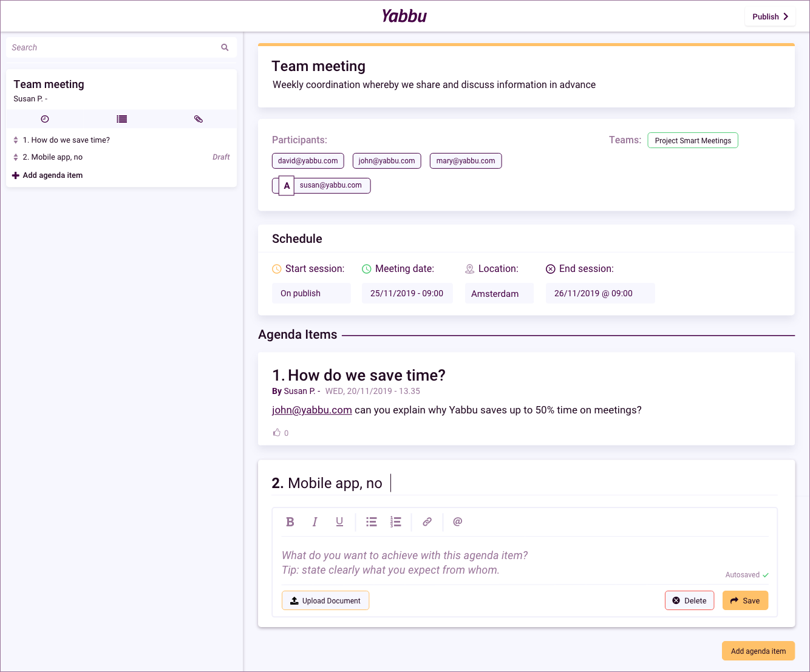This screenshot has height=672, width=810.
Task: Reorder handle for 'Mobile app, no' item
Action: pyautogui.click(x=16, y=157)
